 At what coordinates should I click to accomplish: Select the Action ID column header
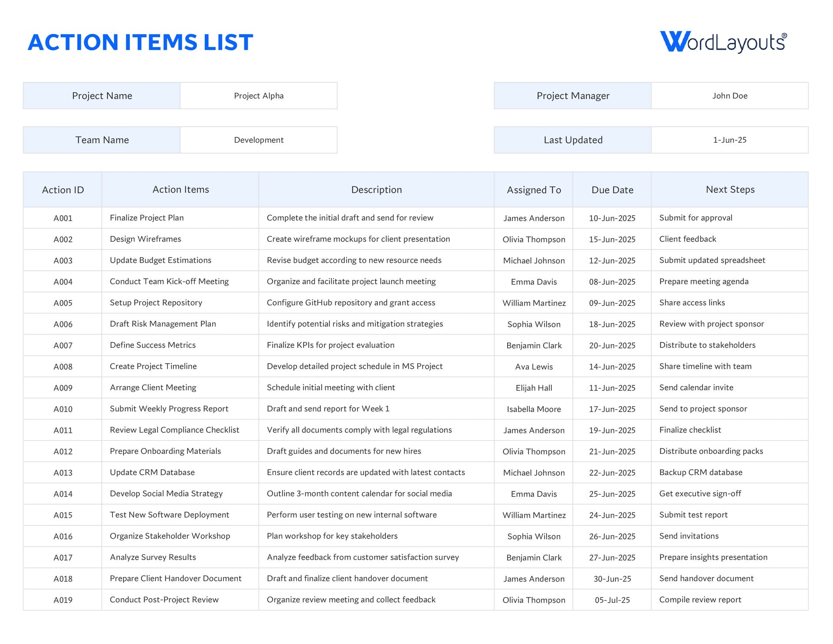click(62, 190)
